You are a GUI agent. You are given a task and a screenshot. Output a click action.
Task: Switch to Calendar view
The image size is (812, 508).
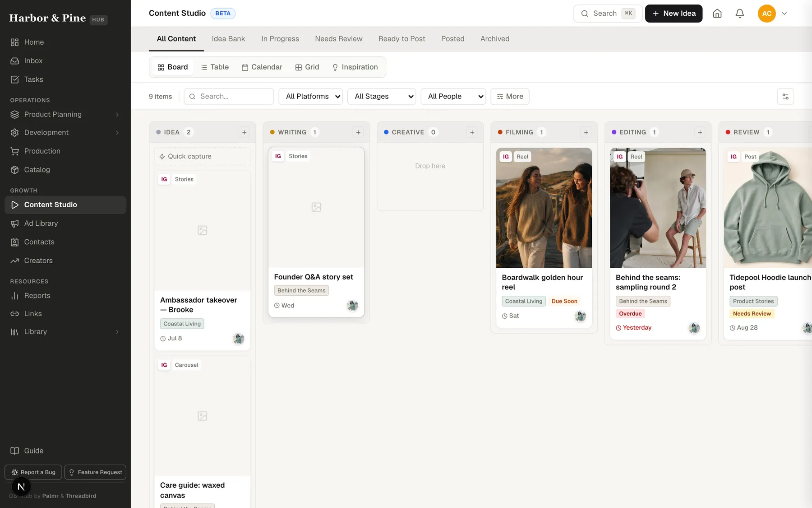[262, 67]
